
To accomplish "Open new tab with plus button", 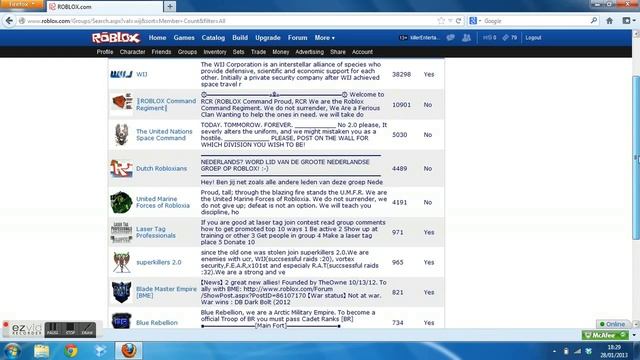I will tap(170, 7).
